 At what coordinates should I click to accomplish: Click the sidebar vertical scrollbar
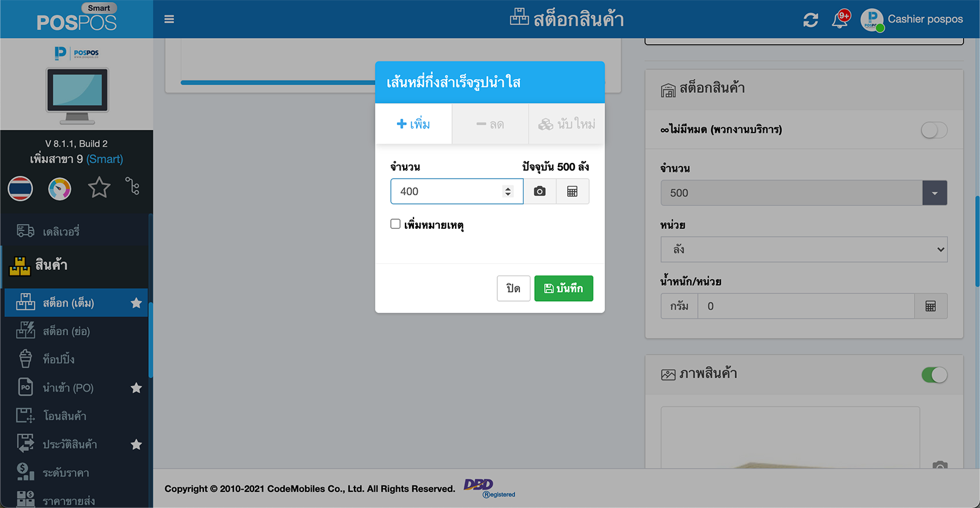click(151, 340)
